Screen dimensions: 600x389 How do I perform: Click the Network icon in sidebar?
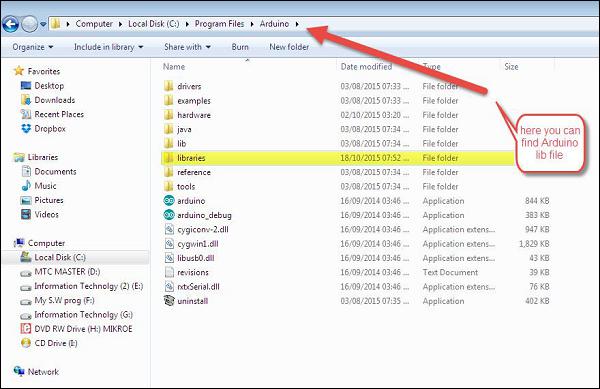point(19,371)
